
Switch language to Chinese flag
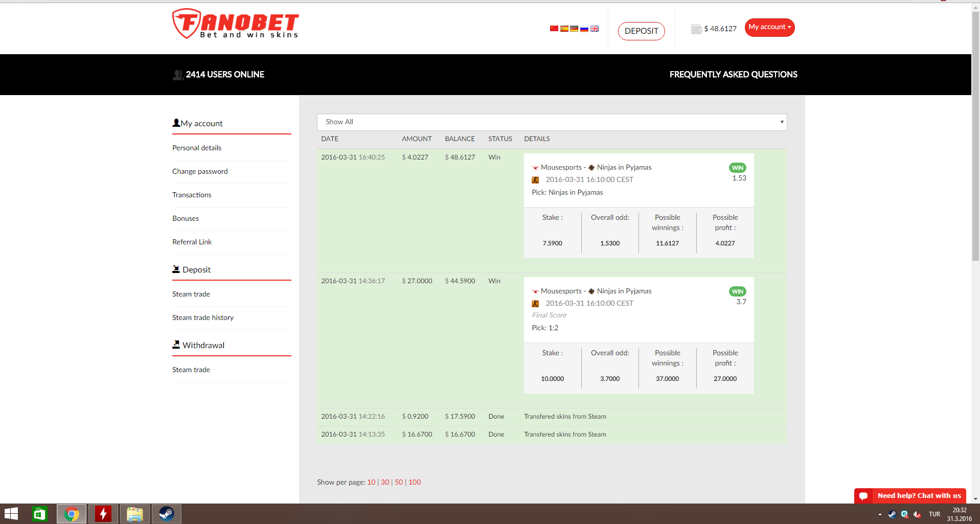[x=554, y=29]
